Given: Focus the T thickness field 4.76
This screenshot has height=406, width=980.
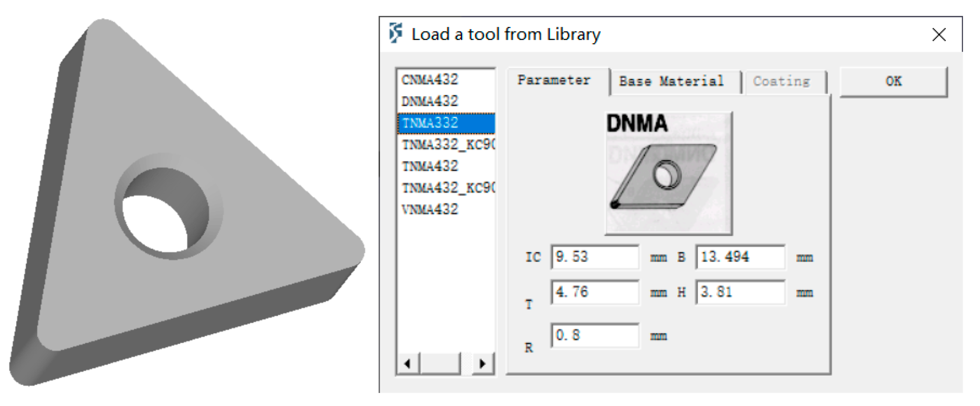Looking at the screenshot, I should coord(595,292).
